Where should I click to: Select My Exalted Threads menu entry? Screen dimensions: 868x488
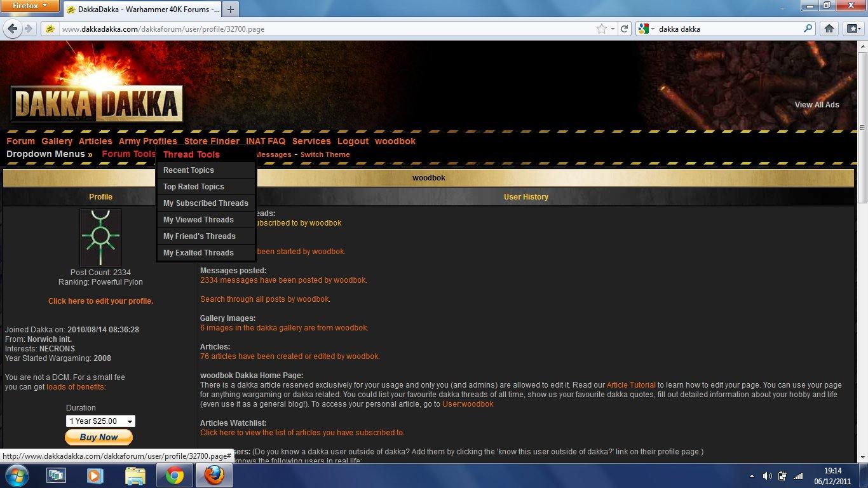tap(206, 253)
